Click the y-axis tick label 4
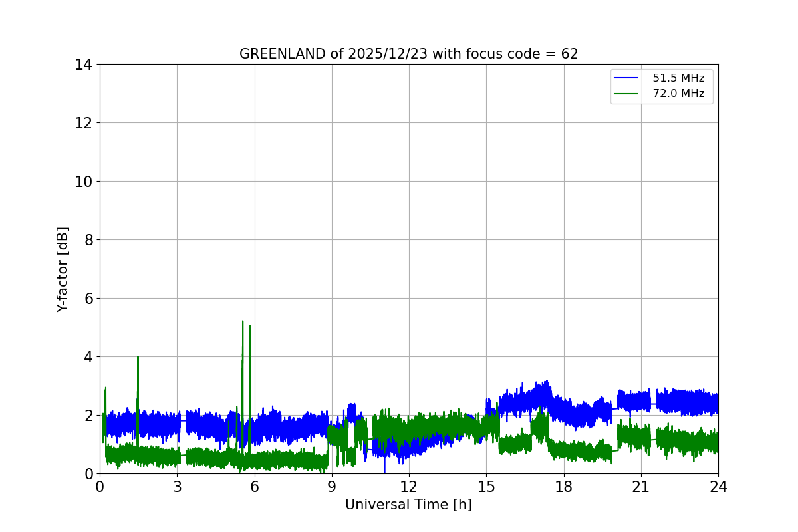The height and width of the screenshot is (532, 798). coord(88,357)
